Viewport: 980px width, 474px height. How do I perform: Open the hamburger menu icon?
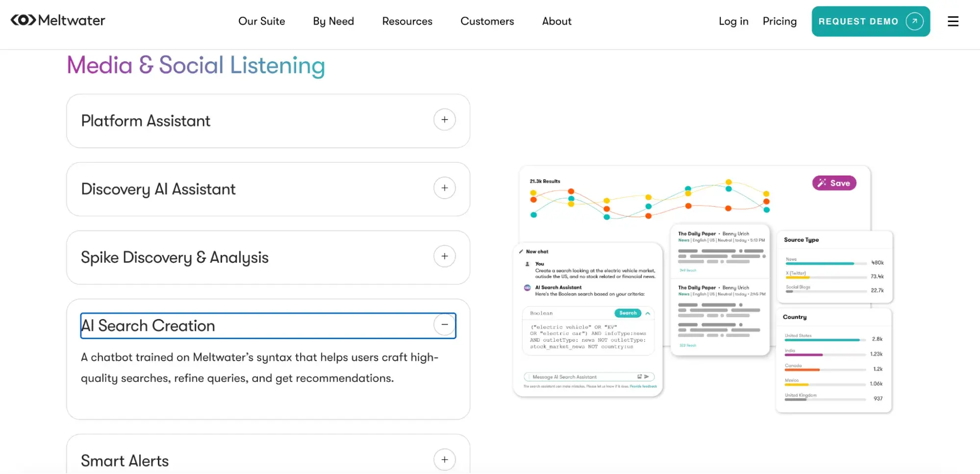tap(953, 21)
